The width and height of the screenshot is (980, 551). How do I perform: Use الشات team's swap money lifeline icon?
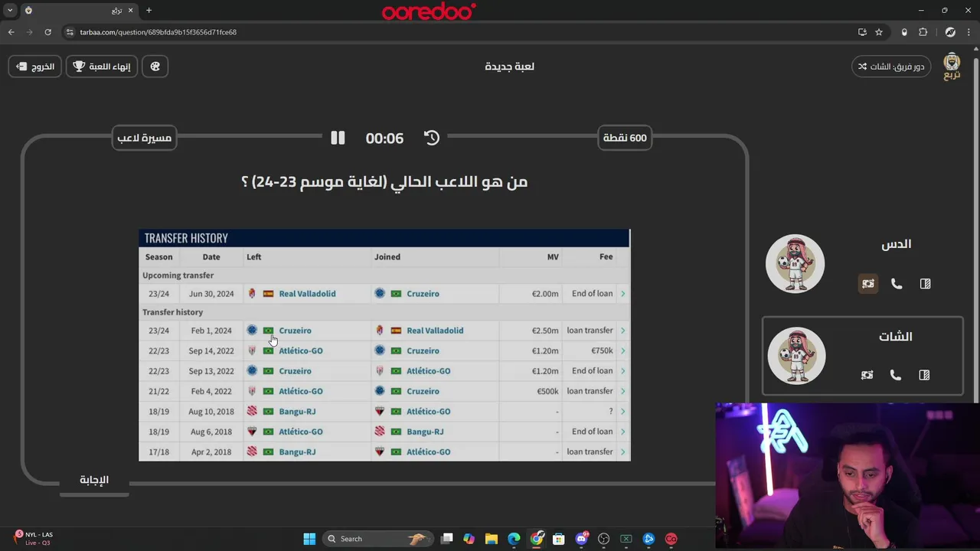point(867,375)
